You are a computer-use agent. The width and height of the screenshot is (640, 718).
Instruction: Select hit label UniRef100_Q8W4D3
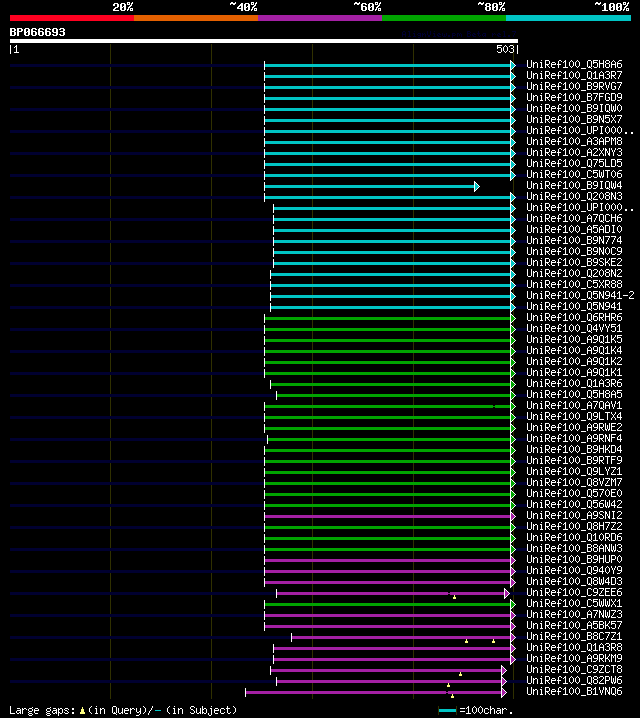[x=574, y=581]
